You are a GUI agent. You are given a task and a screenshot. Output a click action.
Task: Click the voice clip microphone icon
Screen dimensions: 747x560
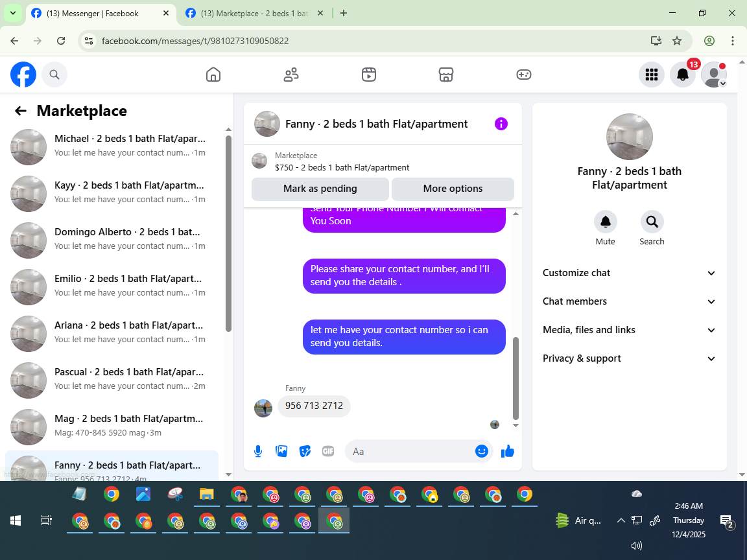click(x=258, y=451)
